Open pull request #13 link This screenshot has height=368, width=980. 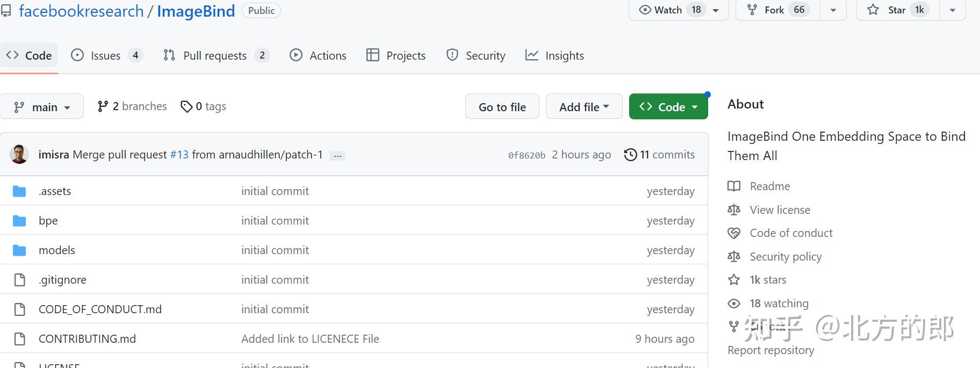pyautogui.click(x=179, y=155)
